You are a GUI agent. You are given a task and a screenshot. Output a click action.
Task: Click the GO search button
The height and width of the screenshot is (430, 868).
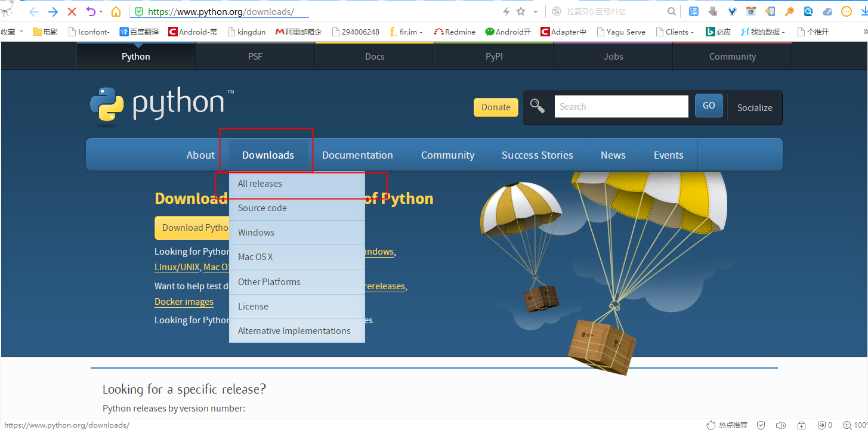click(x=709, y=106)
